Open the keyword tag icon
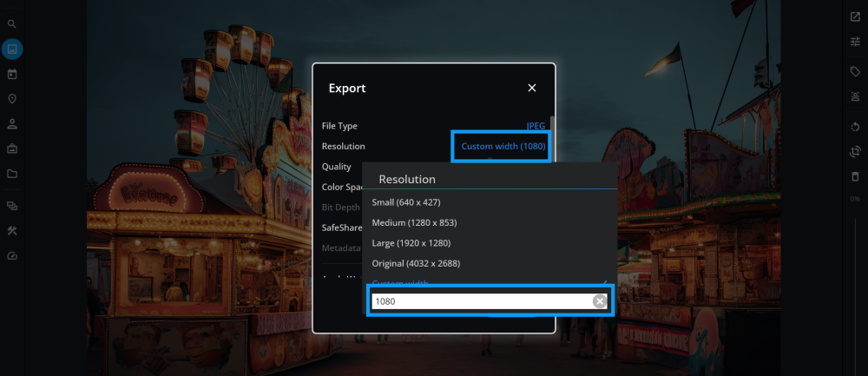Viewport: 868px width, 376px height. click(855, 72)
